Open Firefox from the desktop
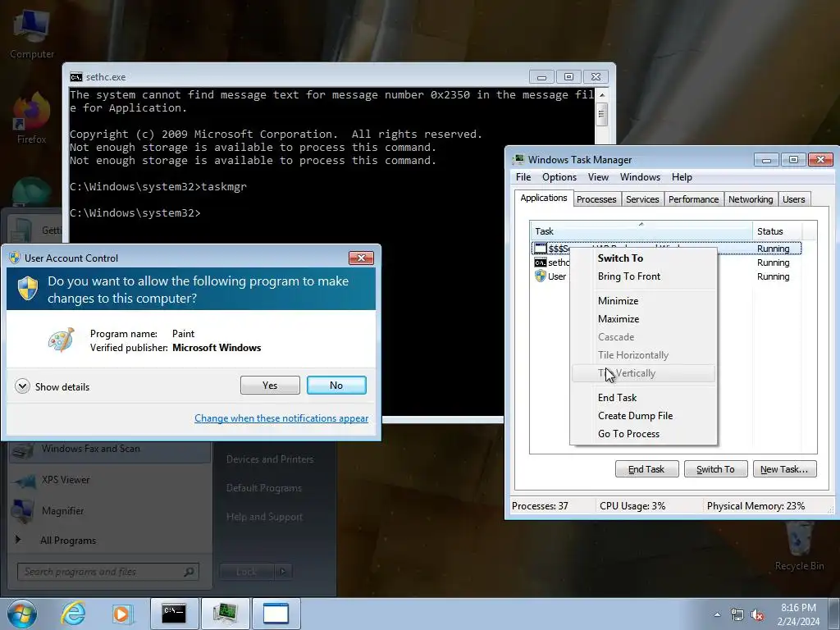Viewport: 840px width, 630px height. pos(32,119)
